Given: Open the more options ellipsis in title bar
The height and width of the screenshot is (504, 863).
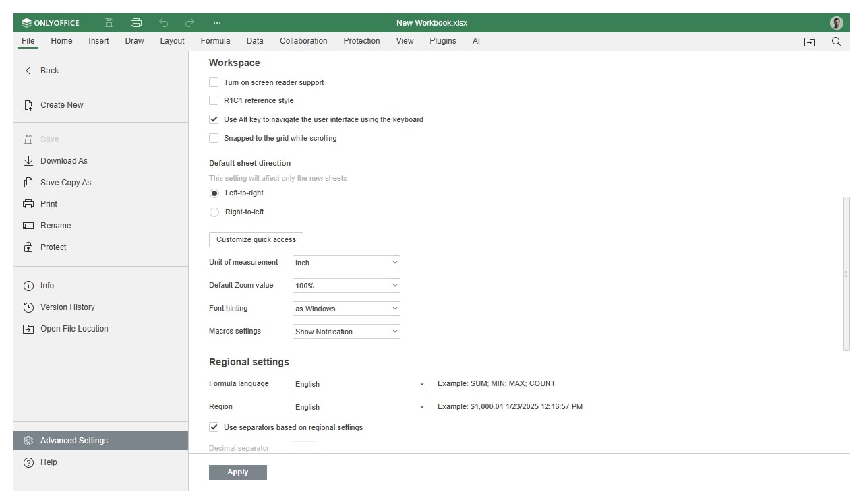Looking at the screenshot, I should [x=217, y=22].
